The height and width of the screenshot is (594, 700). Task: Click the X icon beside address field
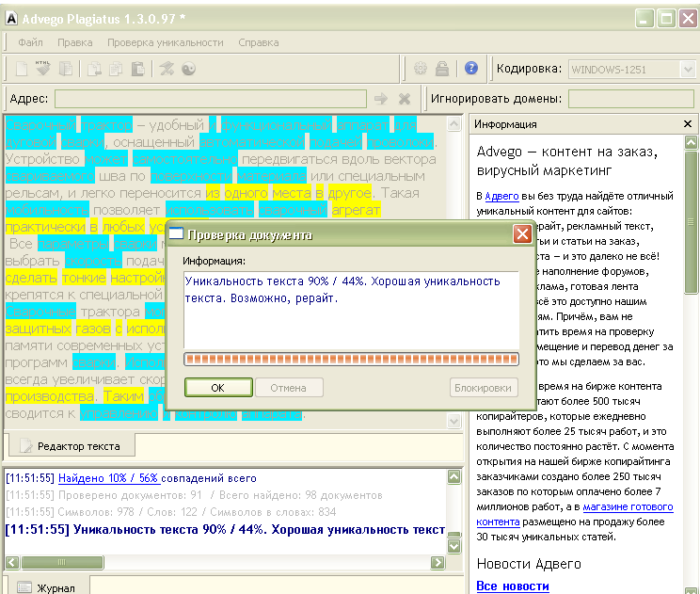pyautogui.click(x=405, y=99)
